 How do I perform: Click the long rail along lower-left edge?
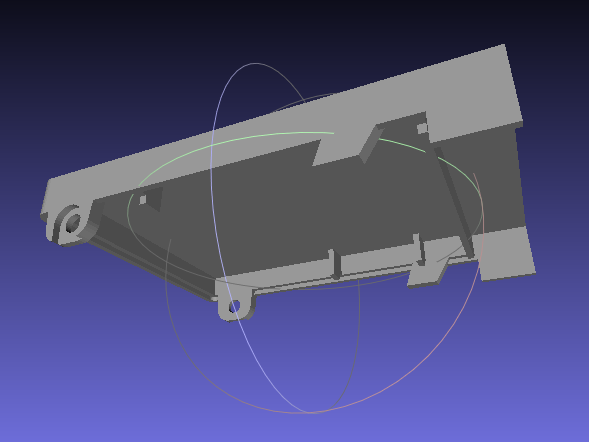click(x=150, y=263)
